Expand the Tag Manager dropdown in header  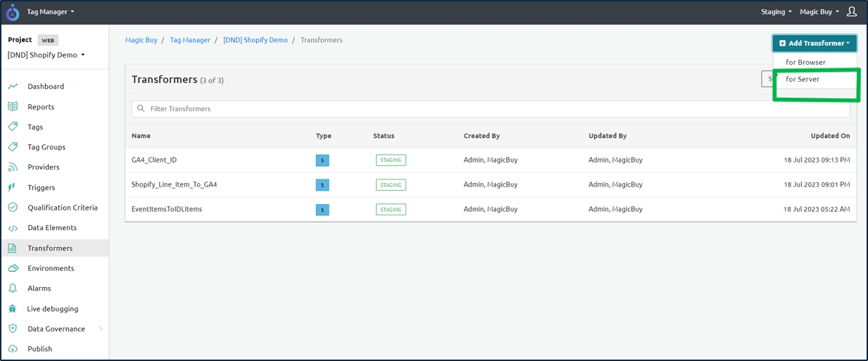point(50,12)
